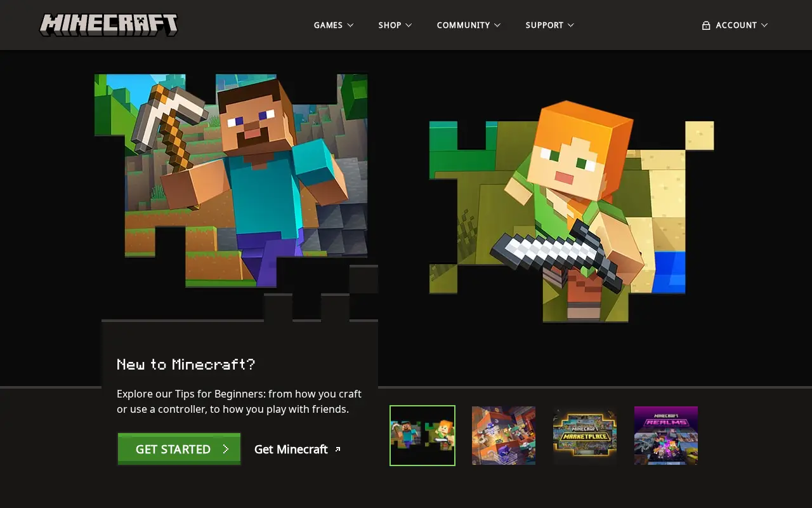Click the external link arrow beside Get Minecraft
The height and width of the screenshot is (508, 812).
(x=337, y=450)
